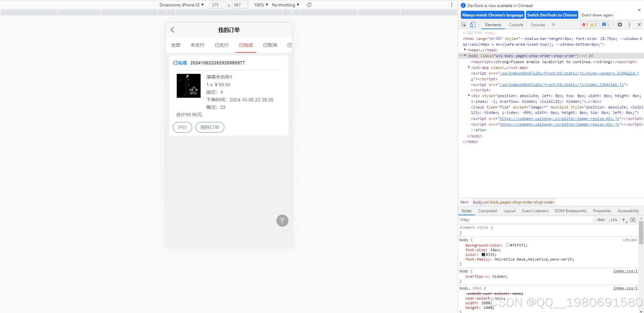Close the DevTools panel
This screenshot has height=313, width=644.
click(x=639, y=25)
